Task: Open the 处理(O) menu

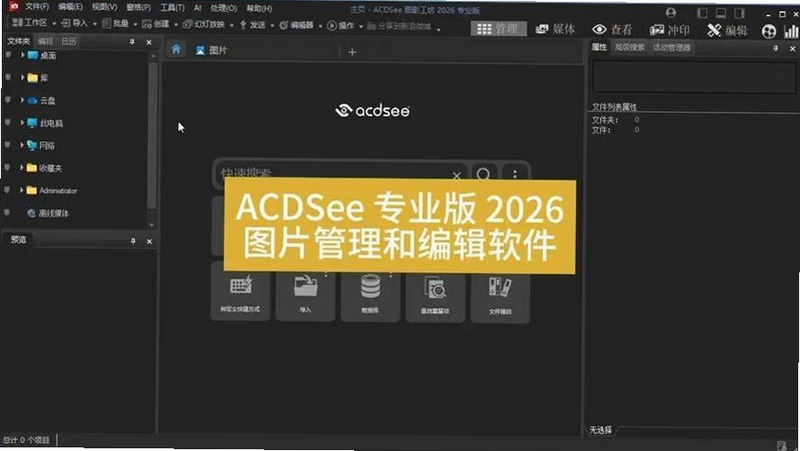Action: click(223, 9)
